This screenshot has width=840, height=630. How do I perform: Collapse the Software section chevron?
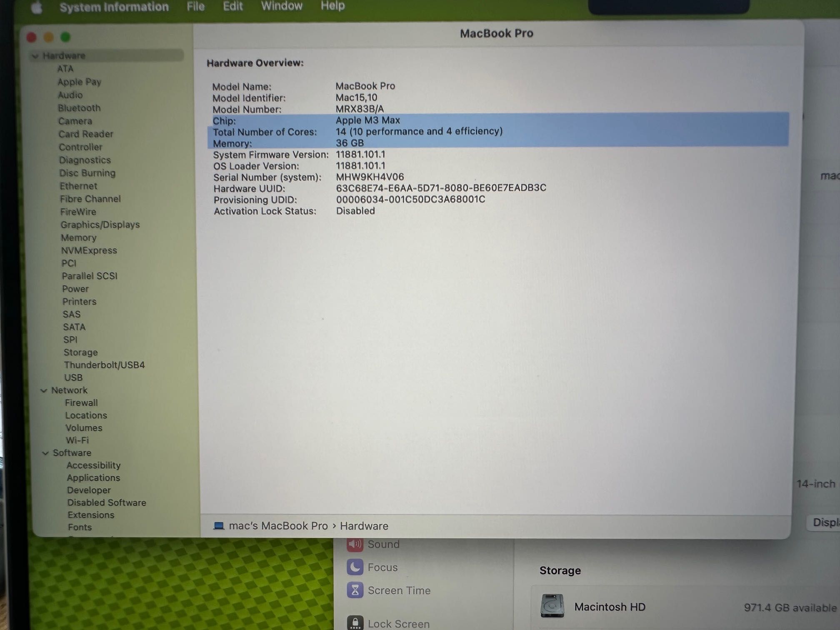(x=45, y=453)
